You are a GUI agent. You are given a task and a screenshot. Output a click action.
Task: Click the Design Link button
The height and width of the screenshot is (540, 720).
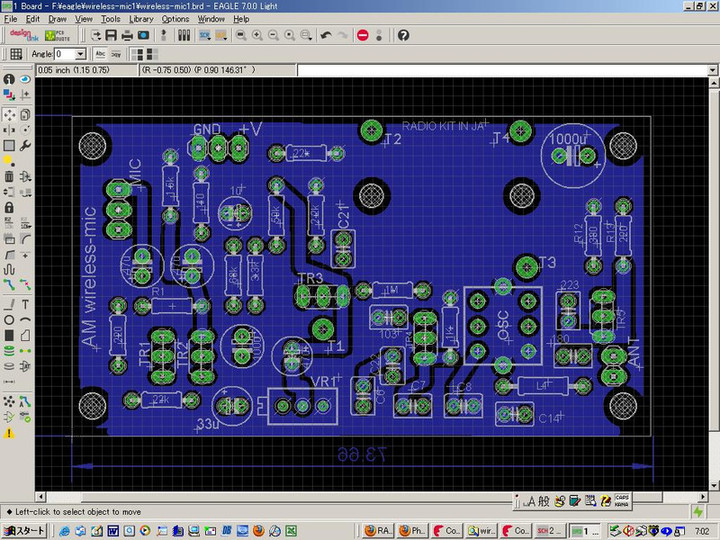(23, 35)
